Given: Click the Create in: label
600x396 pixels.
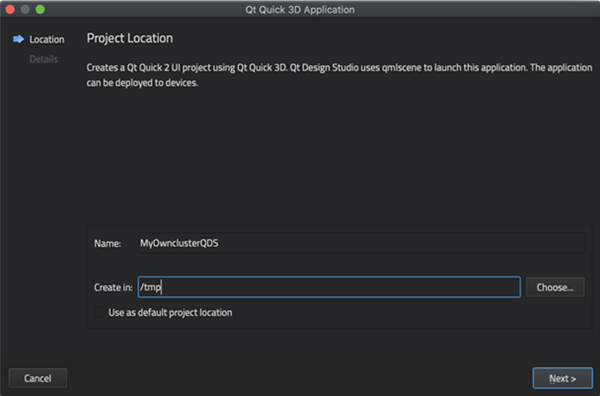Looking at the screenshot, I should click(x=113, y=287).
